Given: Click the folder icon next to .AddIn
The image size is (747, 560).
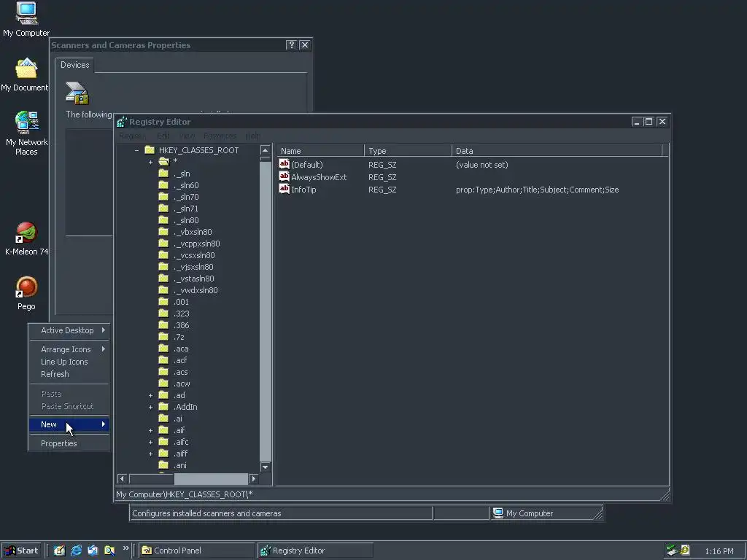Looking at the screenshot, I should click(163, 407).
